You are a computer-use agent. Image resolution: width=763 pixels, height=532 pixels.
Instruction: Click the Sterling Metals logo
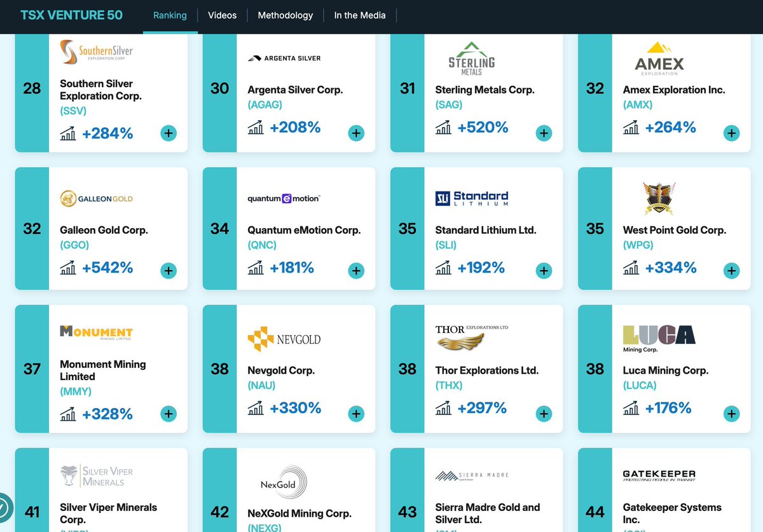pos(471,58)
